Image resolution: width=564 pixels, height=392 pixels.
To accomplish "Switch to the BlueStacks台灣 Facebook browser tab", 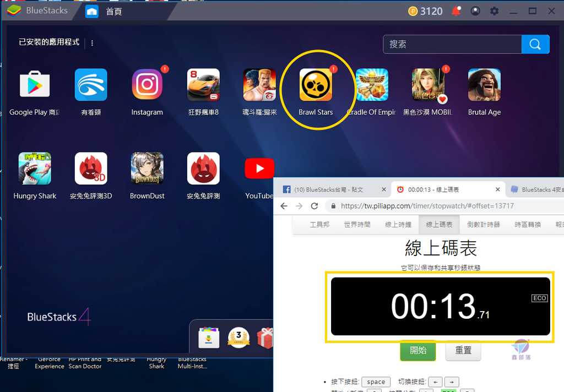I will (328, 189).
